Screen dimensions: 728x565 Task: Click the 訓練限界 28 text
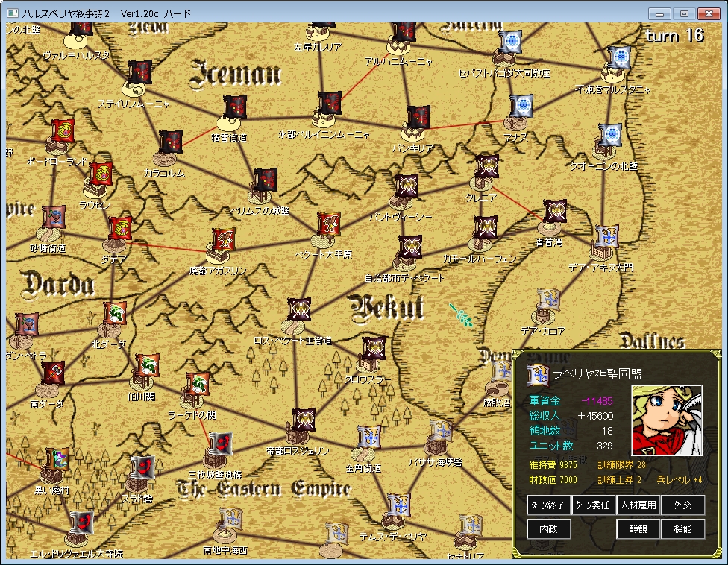621,465
